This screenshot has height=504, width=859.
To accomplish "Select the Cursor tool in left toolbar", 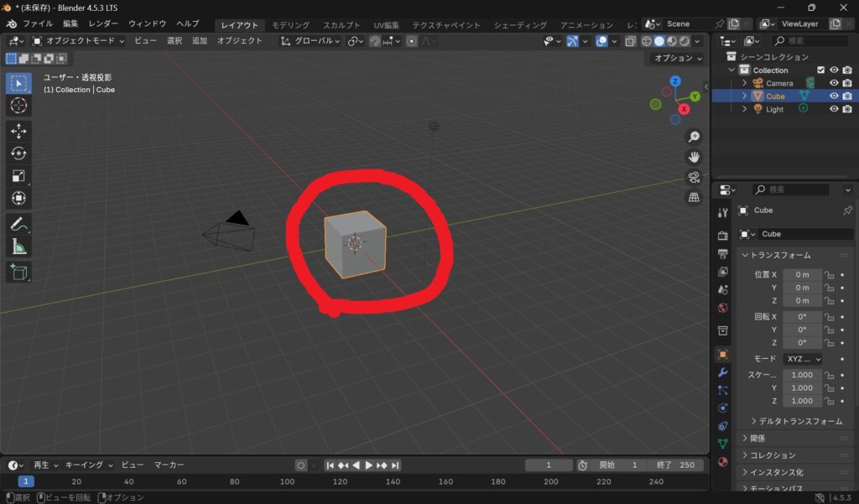I will click(x=18, y=106).
